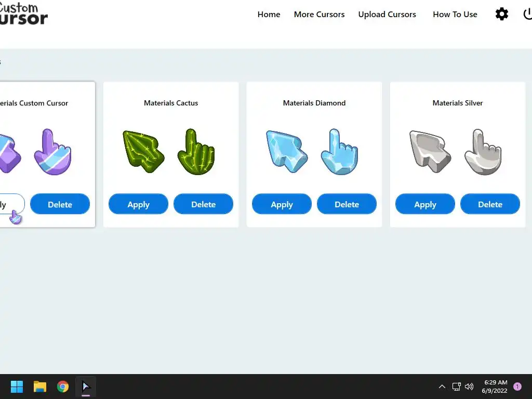Go to the Home menu item
The height and width of the screenshot is (399, 532).
[x=269, y=14]
